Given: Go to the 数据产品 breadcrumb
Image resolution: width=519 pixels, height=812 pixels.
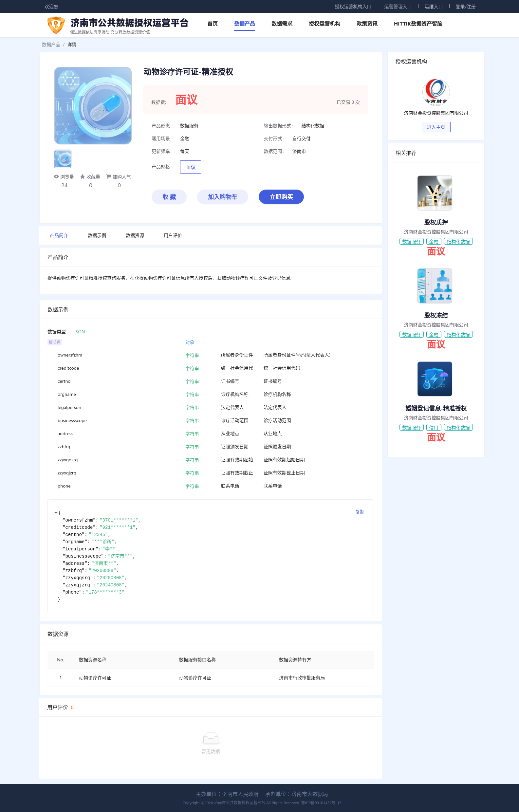Looking at the screenshot, I should (x=51, y=45).
